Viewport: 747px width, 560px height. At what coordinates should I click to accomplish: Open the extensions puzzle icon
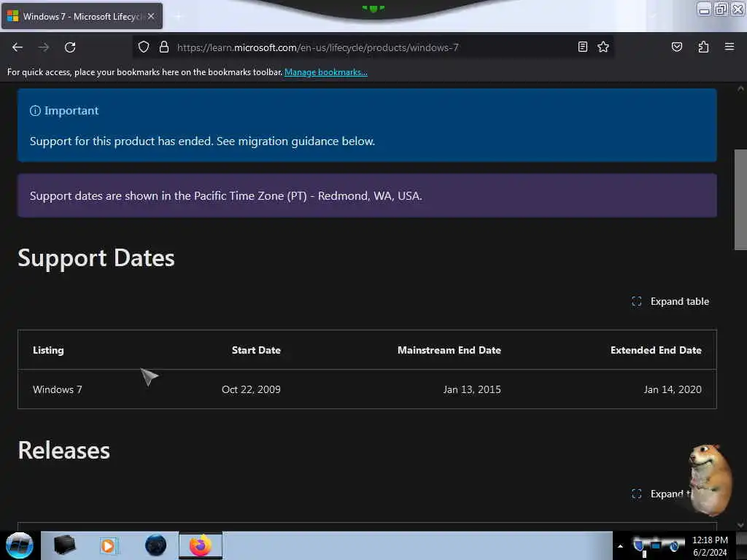pyautogui.click(x=703, y=47)
